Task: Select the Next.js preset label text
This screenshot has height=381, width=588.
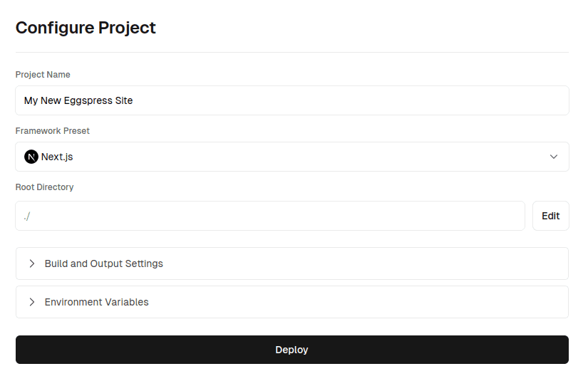Action: (57, 157)
